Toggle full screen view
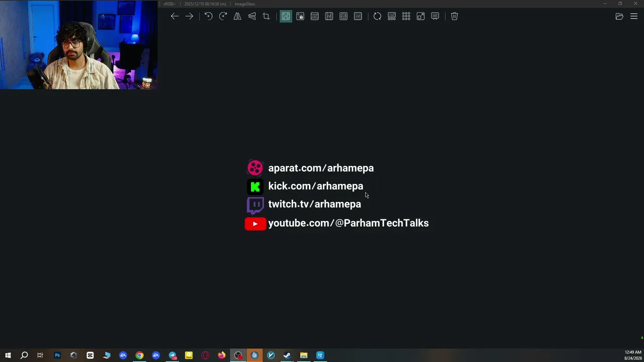The width and height of the screenshot is (644, 362). 421,16
